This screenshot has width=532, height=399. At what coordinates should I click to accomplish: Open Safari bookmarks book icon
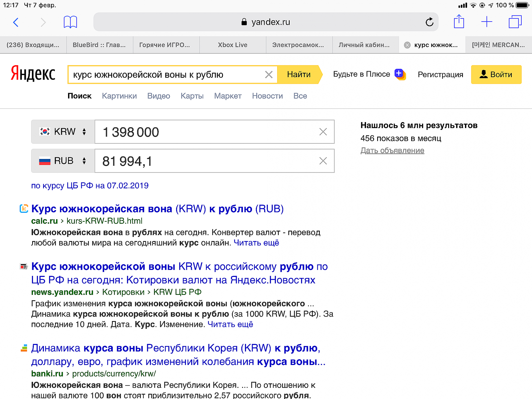[x=70, y=22]
